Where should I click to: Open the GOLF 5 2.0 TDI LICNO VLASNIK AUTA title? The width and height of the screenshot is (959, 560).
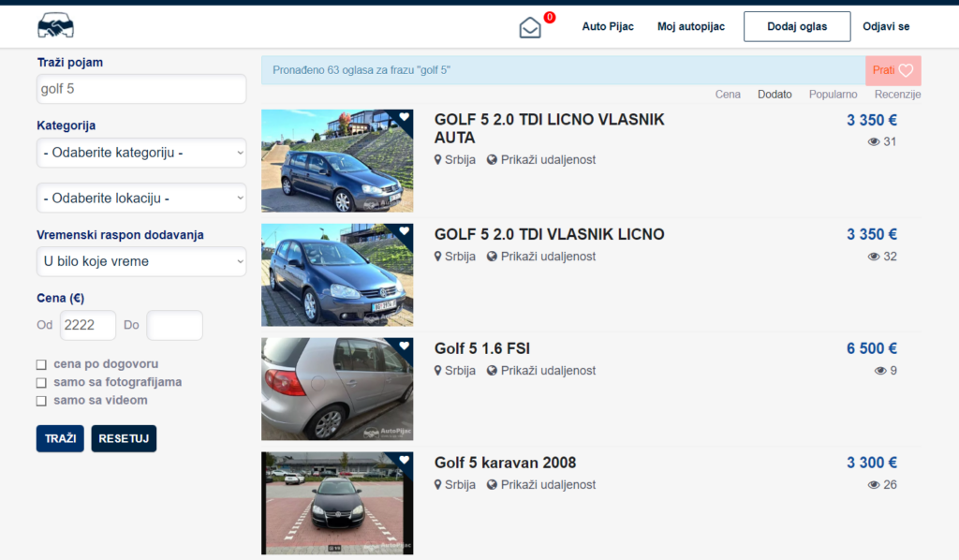point(549,128)
